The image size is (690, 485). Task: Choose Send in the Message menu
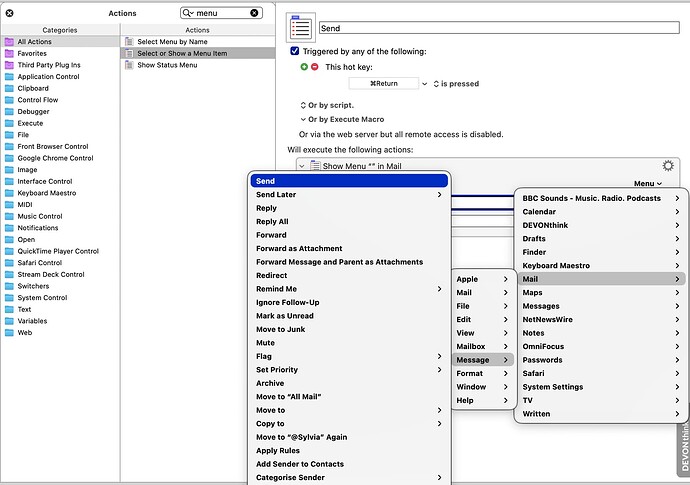point(349,181)
